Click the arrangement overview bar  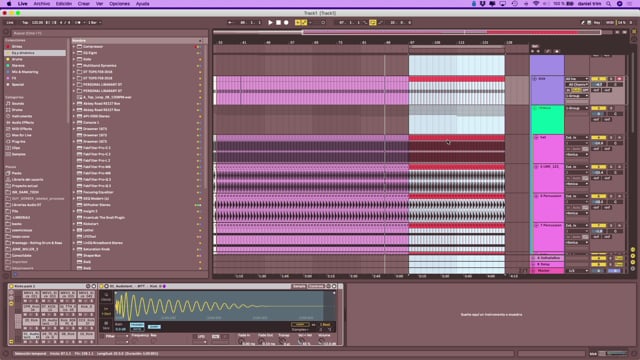point(407,32)
